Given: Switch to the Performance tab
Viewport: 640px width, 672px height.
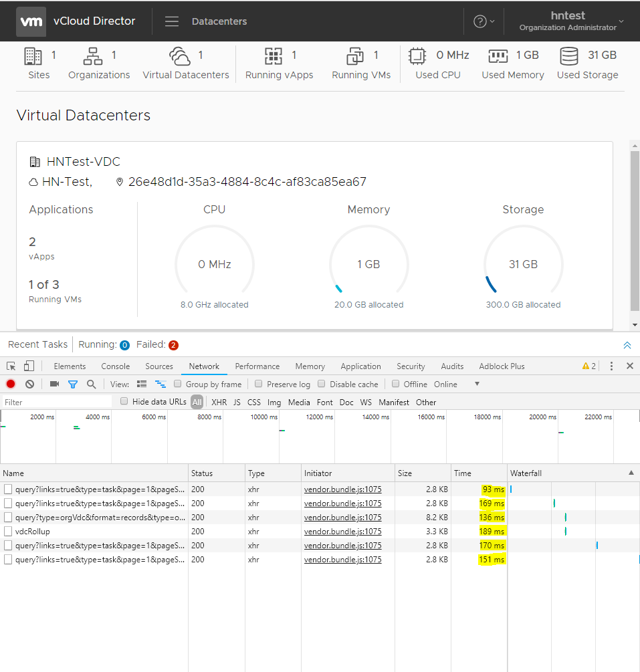Looking at the screenshot, I should click(257, 366).
